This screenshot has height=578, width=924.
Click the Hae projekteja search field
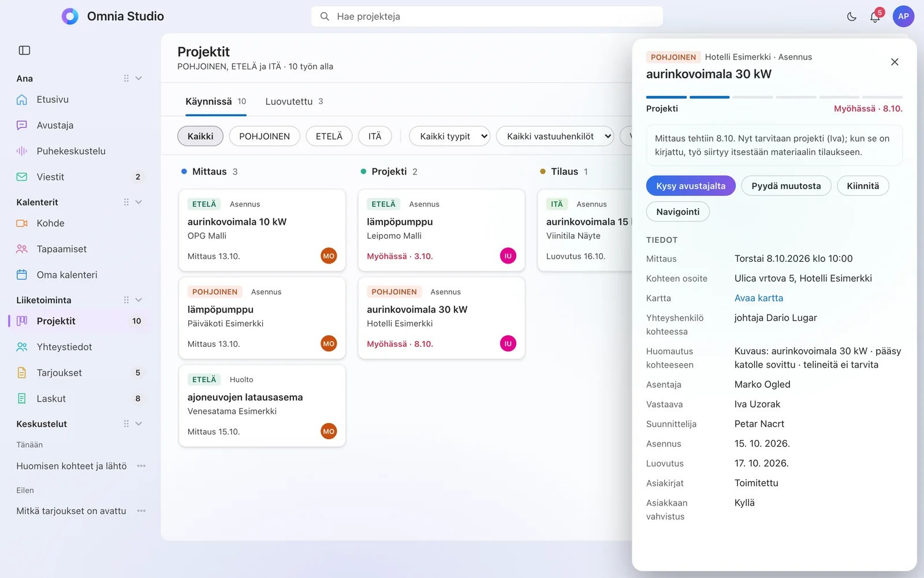[487, 17]
